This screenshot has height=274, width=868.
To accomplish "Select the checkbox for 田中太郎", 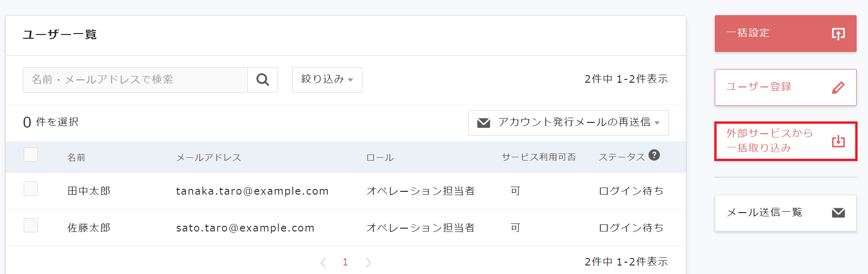I will coord(31,188).
